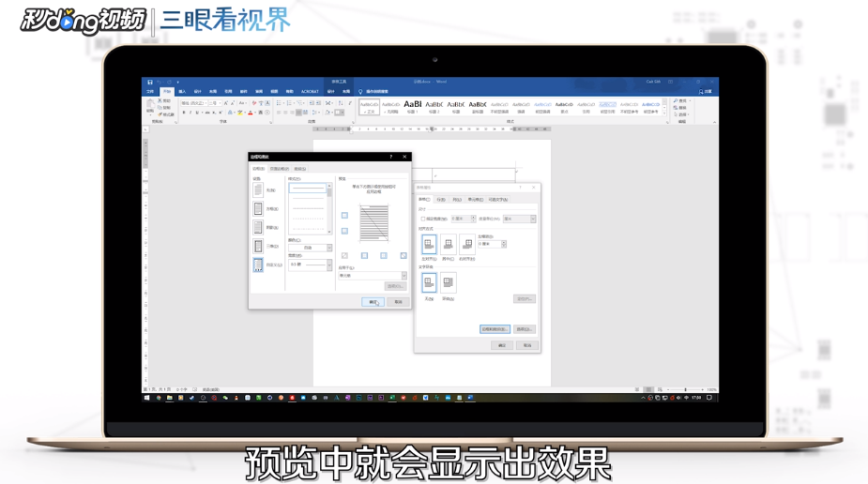
Task: Click Cancel in Borders and Shading dialog
Action: point(398,302)
